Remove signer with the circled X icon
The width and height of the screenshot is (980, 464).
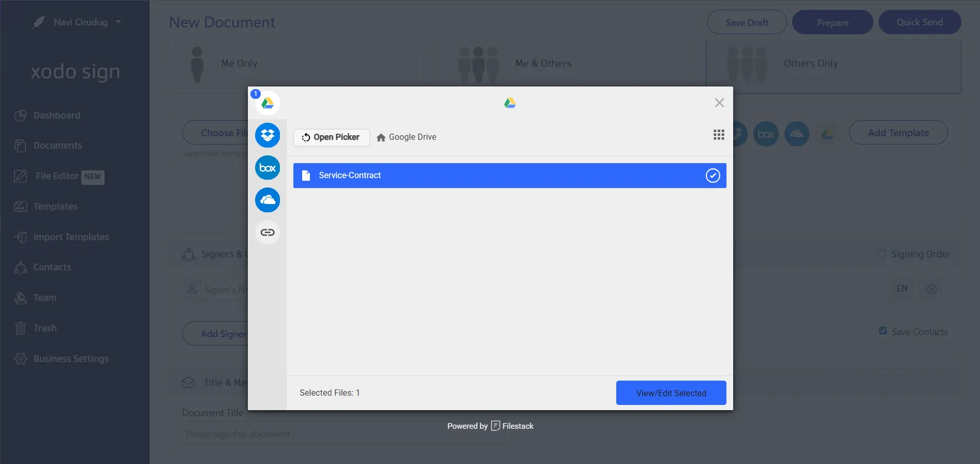(x=931, y=289)
